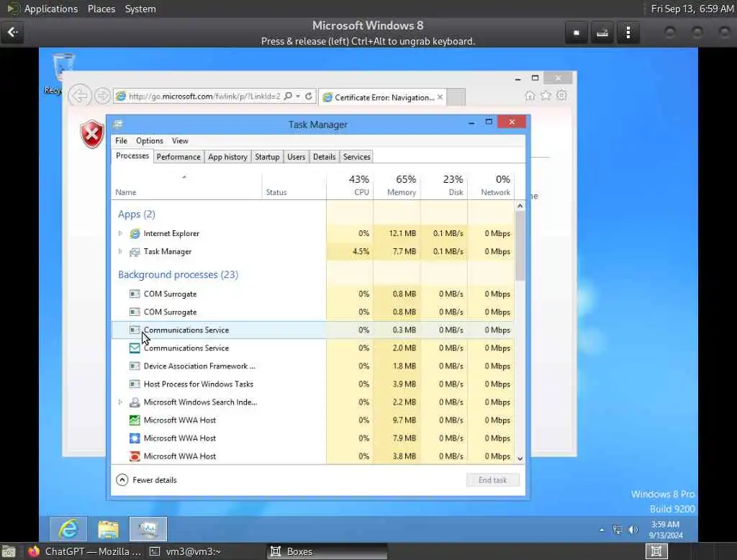This screenshot has width=737, height=560.
Task: Click the green Microsoft WWA Host icon
Action: [135, 420]
